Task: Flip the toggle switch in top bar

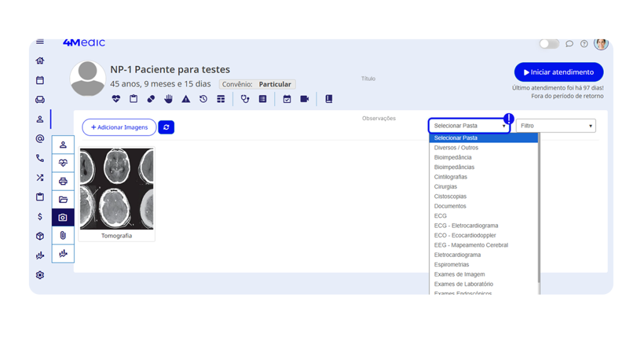Action: click(549, 44)
